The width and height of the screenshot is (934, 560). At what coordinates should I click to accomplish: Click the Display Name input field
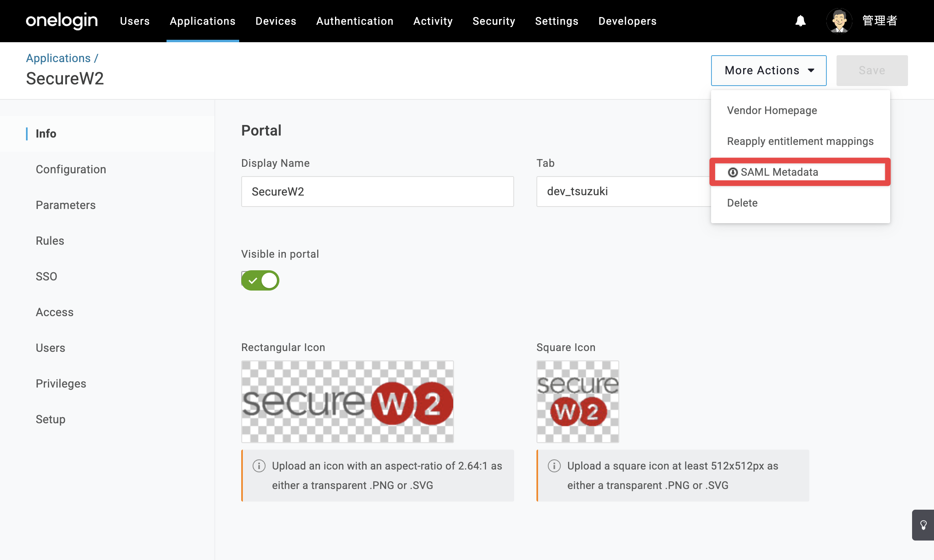(x=378, y=192)
